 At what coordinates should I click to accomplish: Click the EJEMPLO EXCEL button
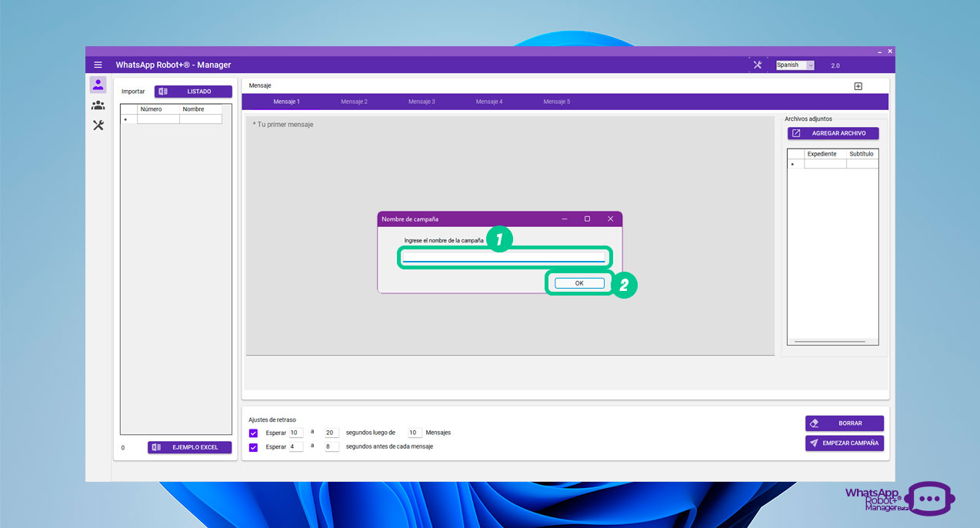point(189,447)
